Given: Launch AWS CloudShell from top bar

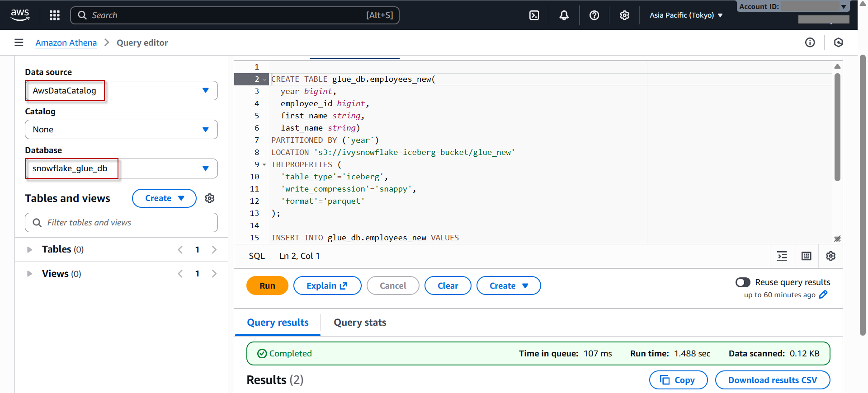Looking at the screenshot, I should [534, 15].
